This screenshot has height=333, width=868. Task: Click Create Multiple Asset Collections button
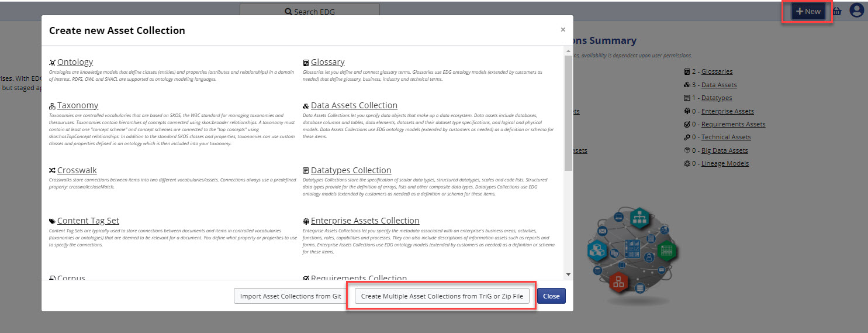(x=441, y=296)
